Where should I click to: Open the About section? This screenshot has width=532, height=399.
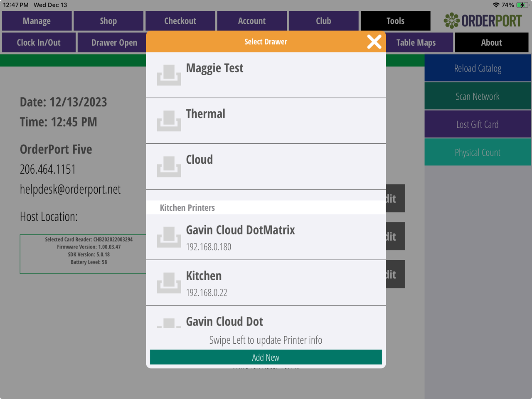pyautogui.click(x=492, y=42)
